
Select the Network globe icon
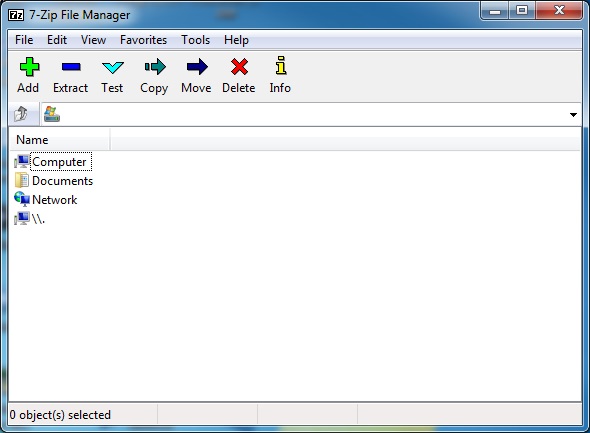pyautogui.click(x=22, y=199)
